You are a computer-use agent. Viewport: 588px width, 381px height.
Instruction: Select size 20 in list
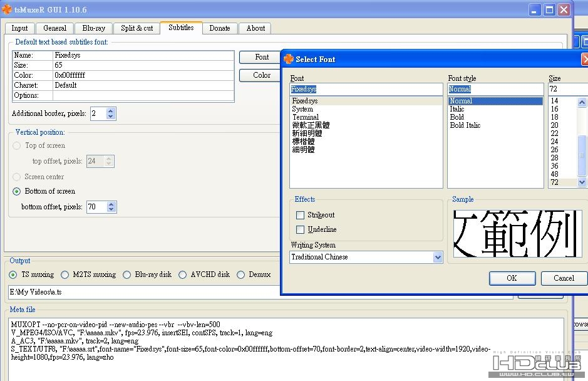click(x=563, y=125)
